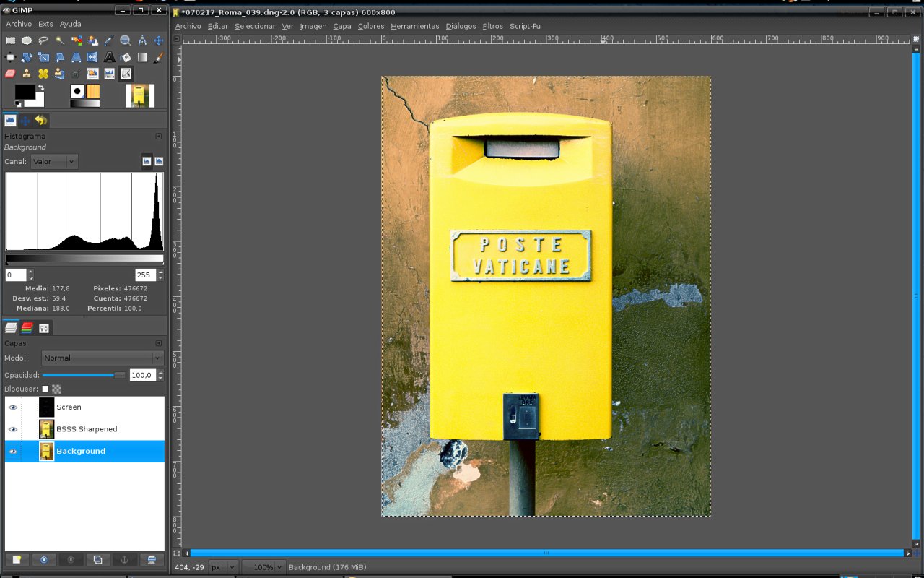
Task: Swap foreground and background colors
Action: [x=41, y=88]
